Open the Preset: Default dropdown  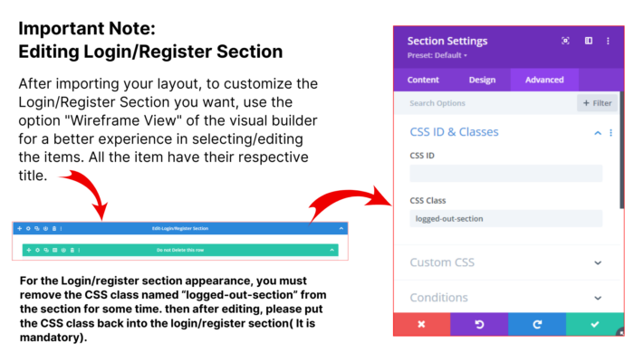point(437,55)
